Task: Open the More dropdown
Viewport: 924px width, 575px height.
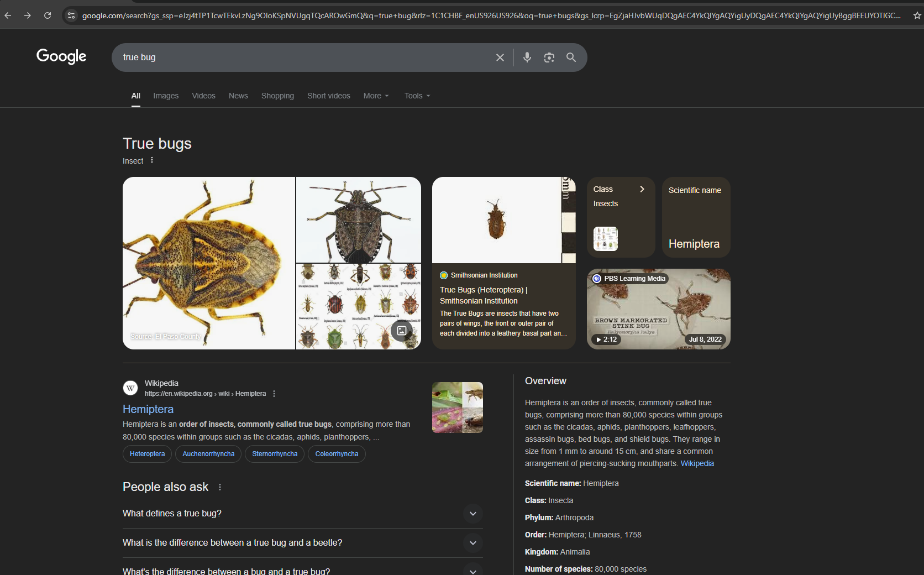Action: point(376,96)
